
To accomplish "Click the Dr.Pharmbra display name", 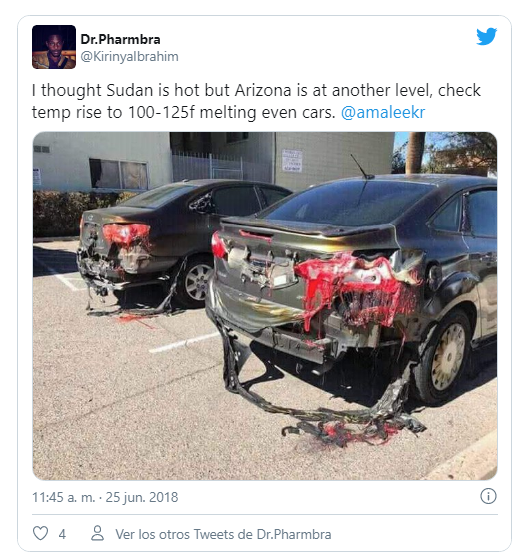I will (x=120, y=39).
